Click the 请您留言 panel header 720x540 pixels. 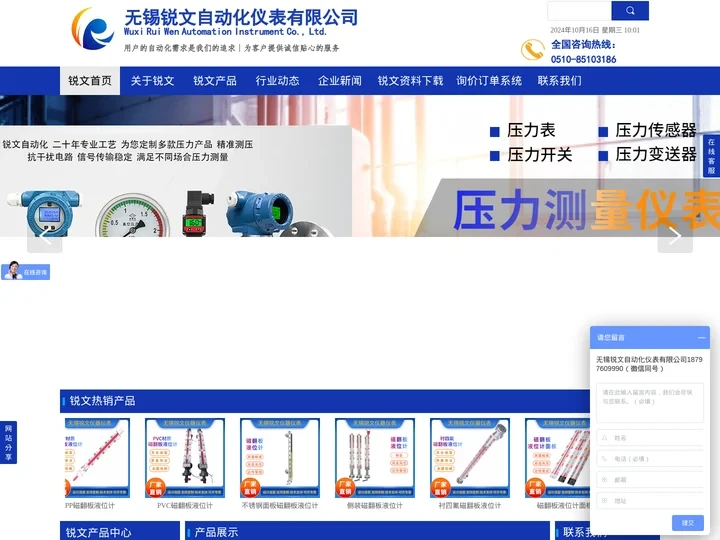pyautogui.click(x=650, y=338)
